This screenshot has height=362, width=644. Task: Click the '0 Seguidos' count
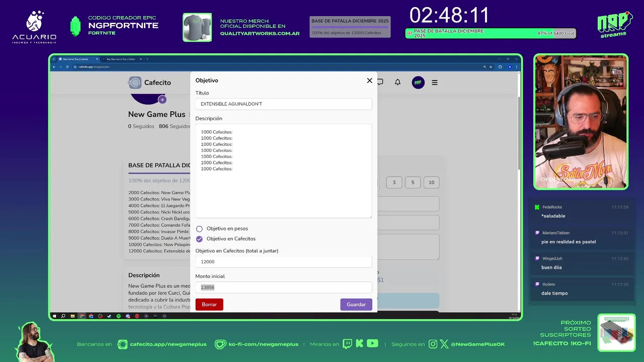(141, 126)
